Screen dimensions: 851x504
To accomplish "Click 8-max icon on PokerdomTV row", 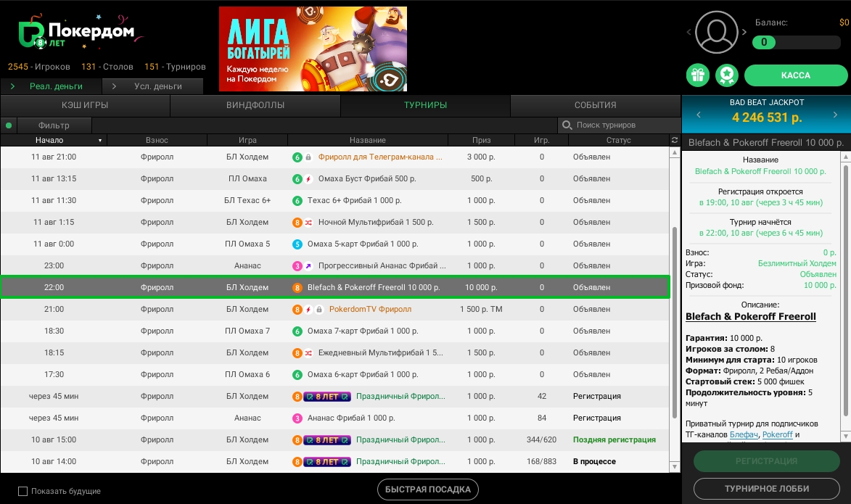I will (x=297, y=309).
